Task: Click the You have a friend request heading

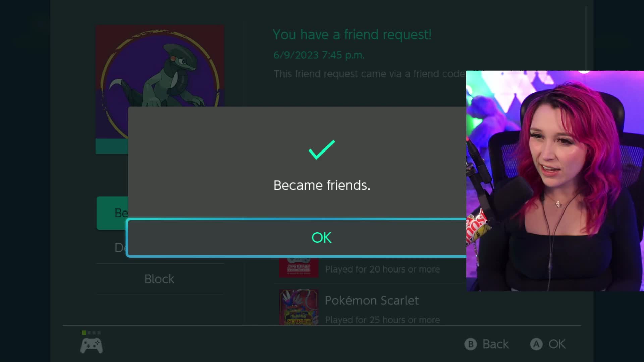Action: coord(352,35)
